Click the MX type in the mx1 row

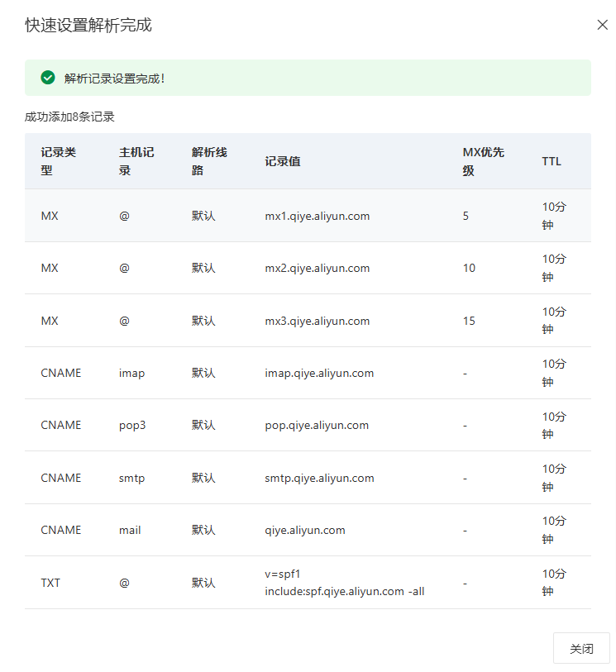[50, 216]
